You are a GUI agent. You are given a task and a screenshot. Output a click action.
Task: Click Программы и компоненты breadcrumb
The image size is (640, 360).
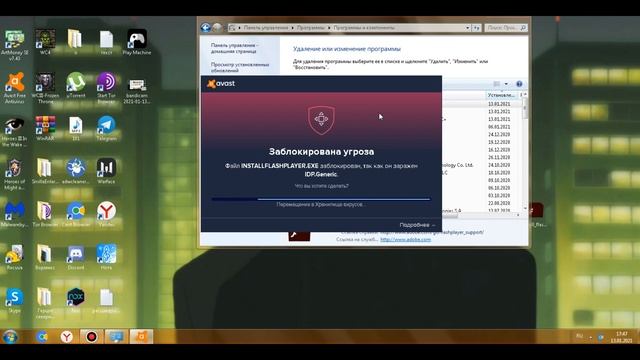(x=364, y=28)
